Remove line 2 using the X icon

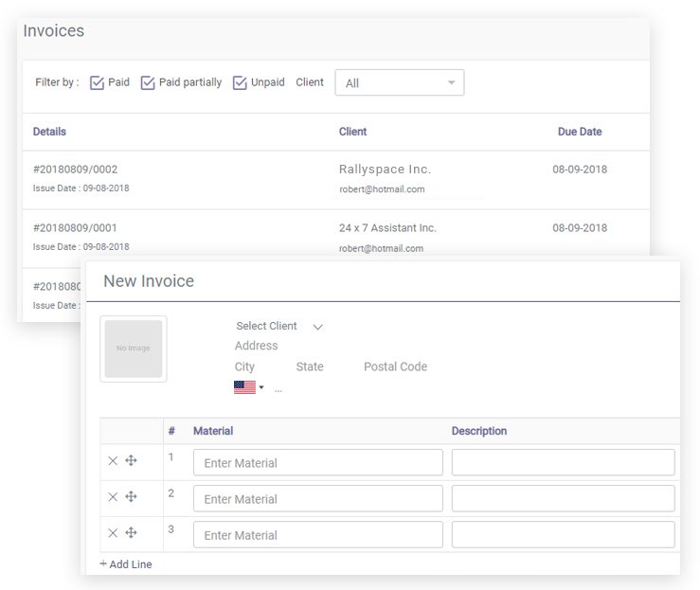(113, 497)
